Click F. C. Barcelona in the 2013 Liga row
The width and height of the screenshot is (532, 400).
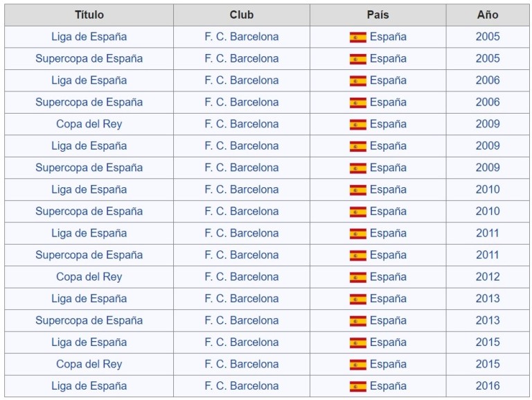(242, 299)
